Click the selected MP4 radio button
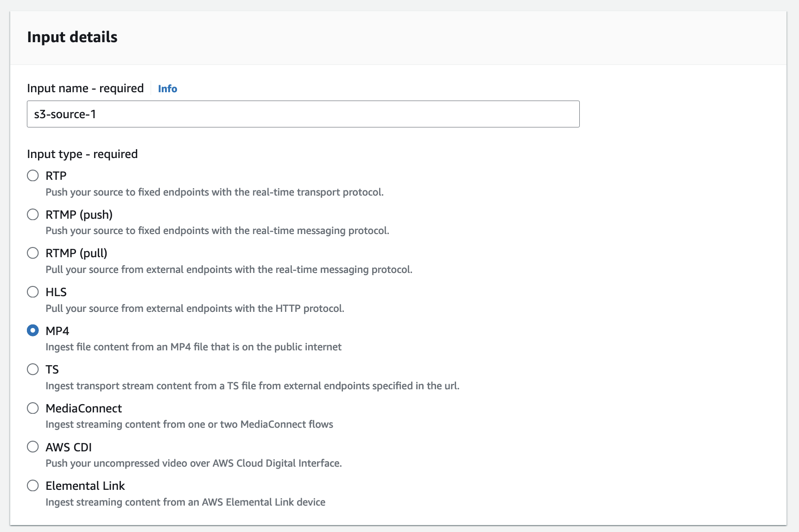Image resolution: width=799 pixels, height=532 pixels. [33, 330]
